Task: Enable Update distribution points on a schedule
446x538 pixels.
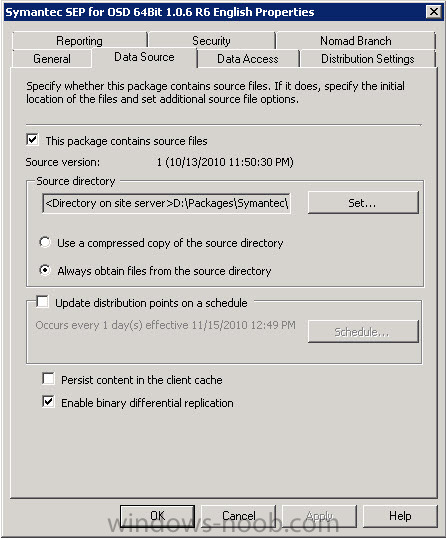Action: pos(43,302)
